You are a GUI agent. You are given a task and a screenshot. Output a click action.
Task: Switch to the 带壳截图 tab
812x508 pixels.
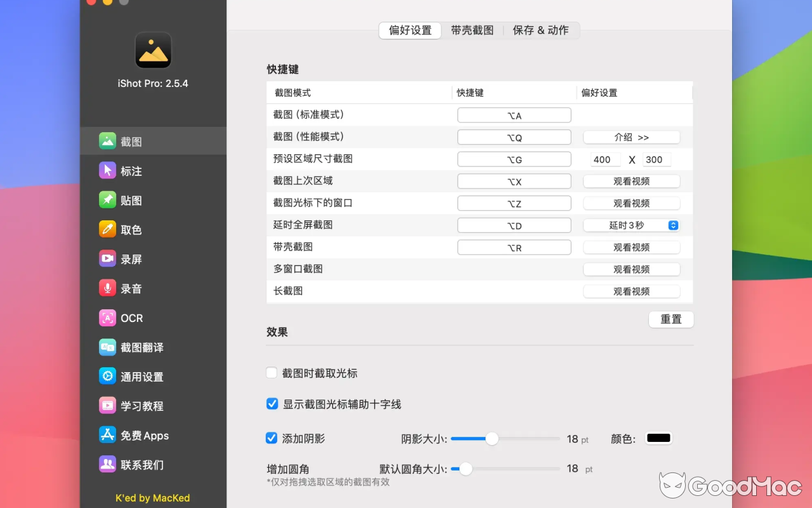(472, 30)
